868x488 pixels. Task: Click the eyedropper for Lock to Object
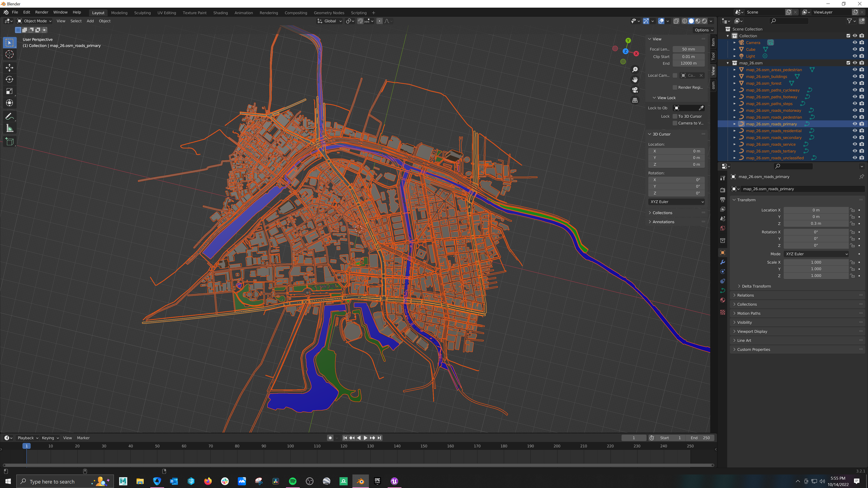(701, 108)
